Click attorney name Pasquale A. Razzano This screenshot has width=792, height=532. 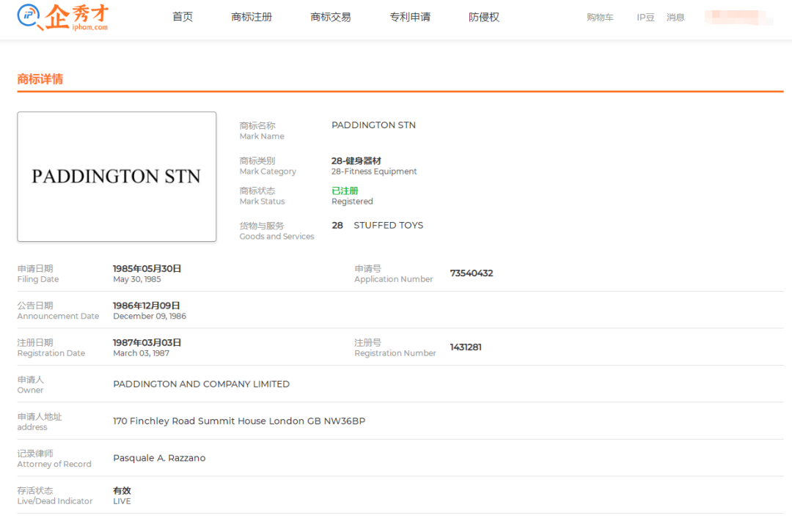159,458
